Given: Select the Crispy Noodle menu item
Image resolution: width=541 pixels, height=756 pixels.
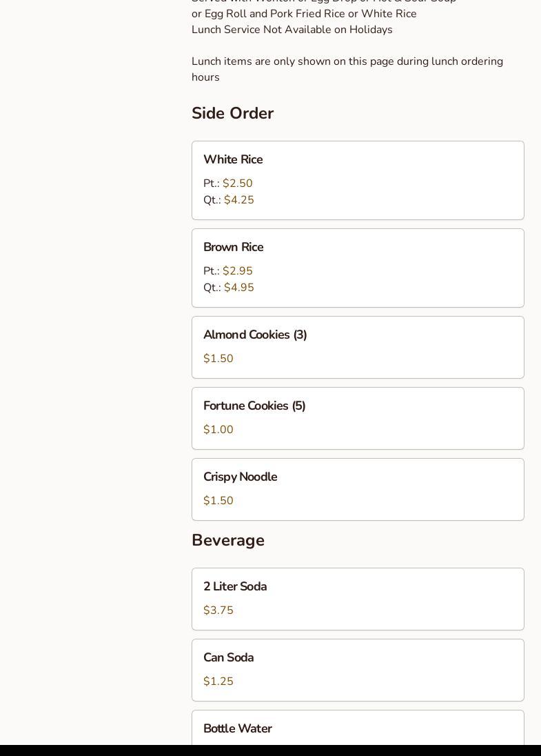Looking at the screenshot, I should [x=240, y=477].
